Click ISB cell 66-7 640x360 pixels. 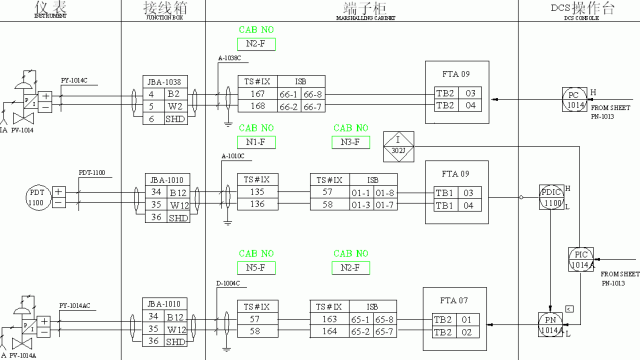[313, 107]
